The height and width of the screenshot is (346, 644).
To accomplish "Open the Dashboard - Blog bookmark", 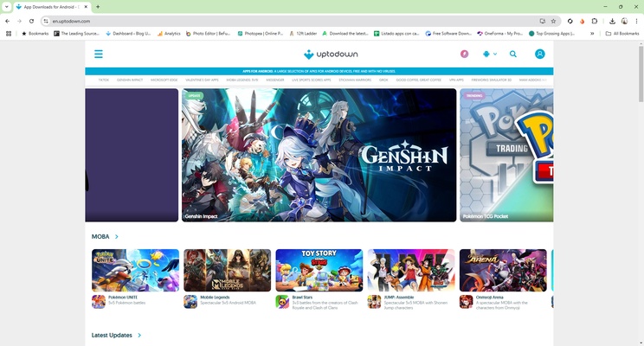I will [x=128, y=34].
